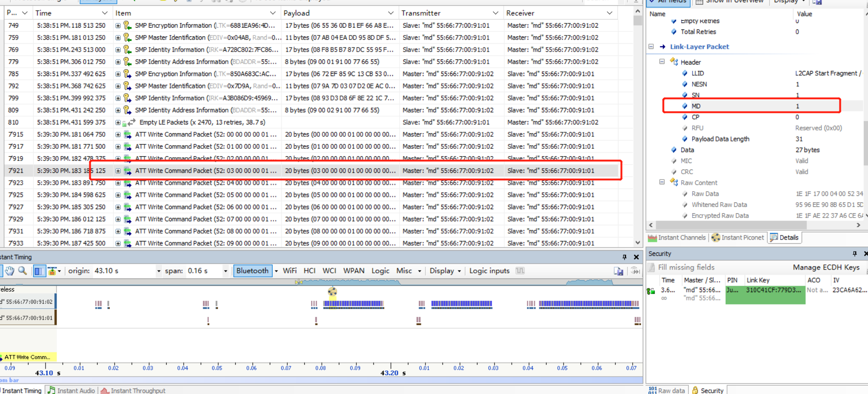Open the Receiver column filter chevron
The height and width of the screenshot is (394, 868).
[x=610, y=13]
